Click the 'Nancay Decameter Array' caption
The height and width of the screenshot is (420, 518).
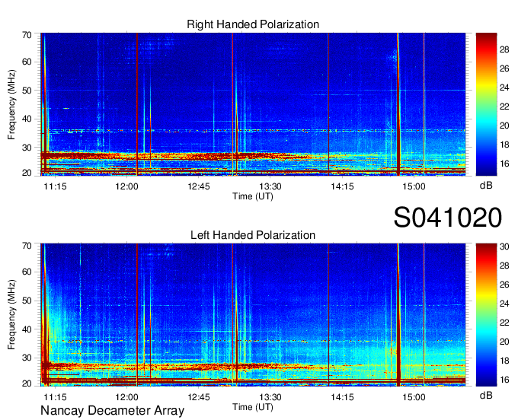click(112, 410)
